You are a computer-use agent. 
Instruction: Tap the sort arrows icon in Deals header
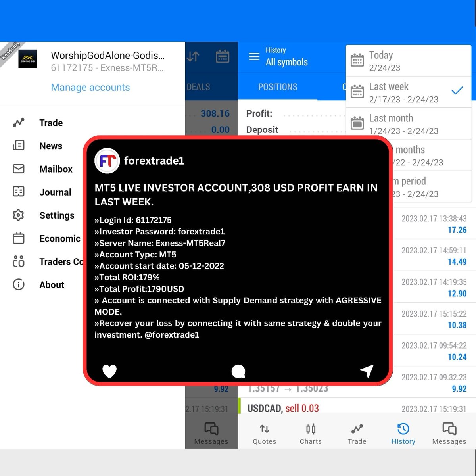pyautogui.click(x=193, y=57)
